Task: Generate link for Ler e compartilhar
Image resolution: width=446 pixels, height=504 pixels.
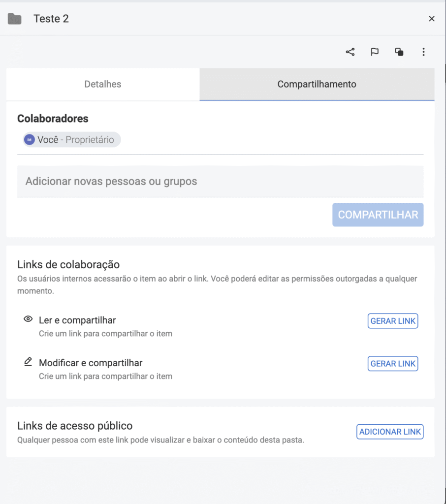Action: tap(393, 321)
